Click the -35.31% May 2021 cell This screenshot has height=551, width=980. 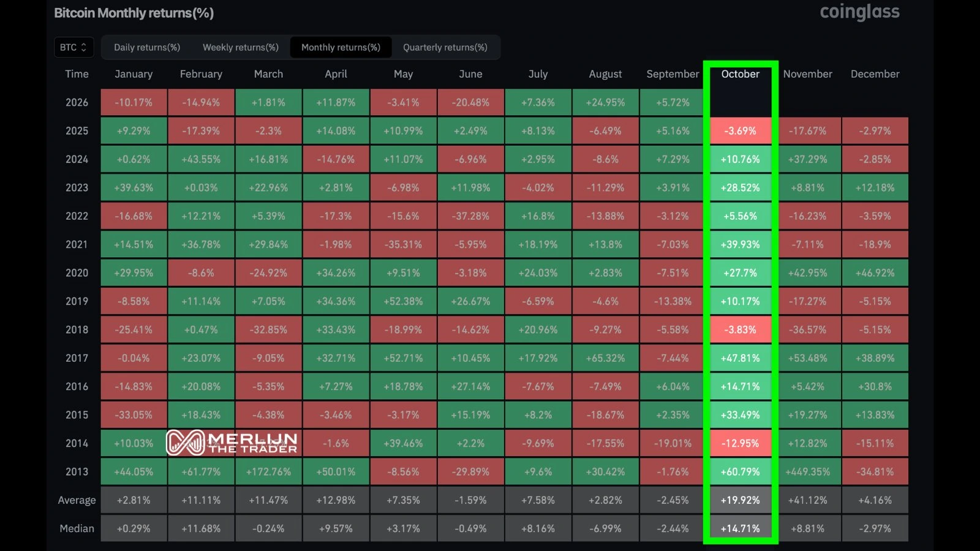[x=403, y=244]
